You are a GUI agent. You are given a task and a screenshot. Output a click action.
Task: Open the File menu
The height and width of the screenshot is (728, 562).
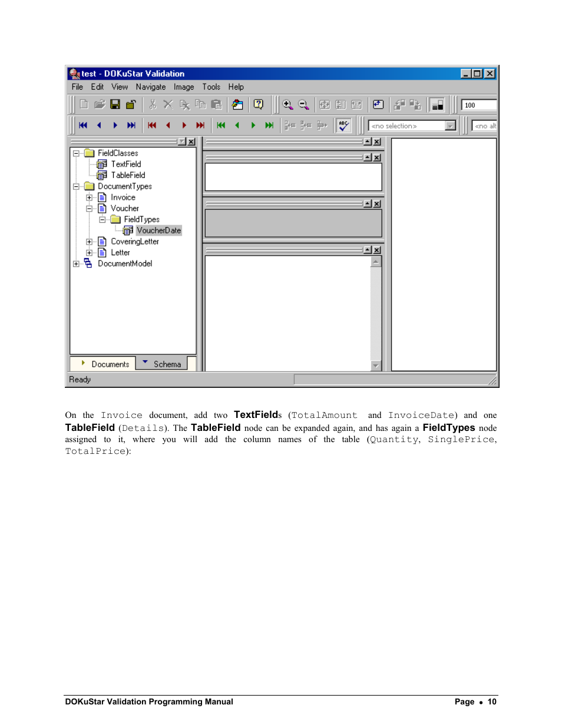[x=77, y=87]
